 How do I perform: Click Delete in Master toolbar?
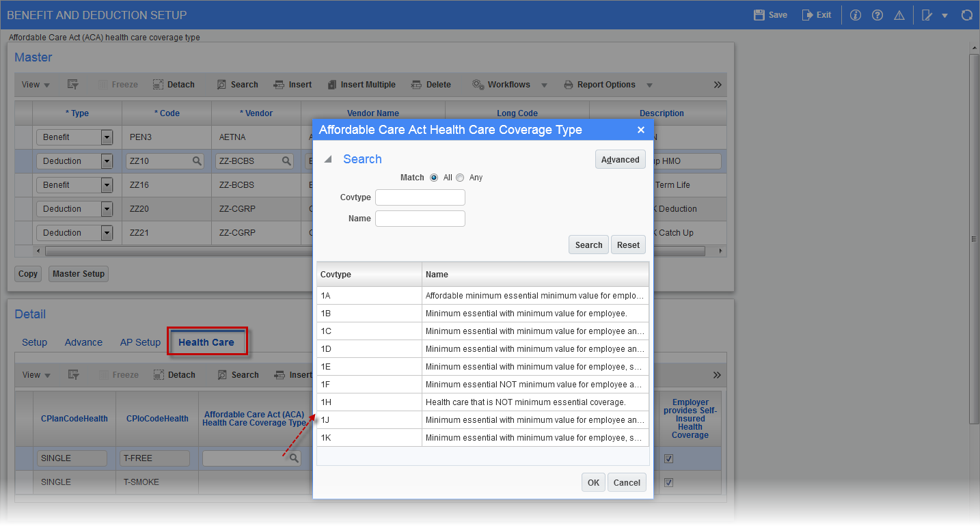click(431, 85)
